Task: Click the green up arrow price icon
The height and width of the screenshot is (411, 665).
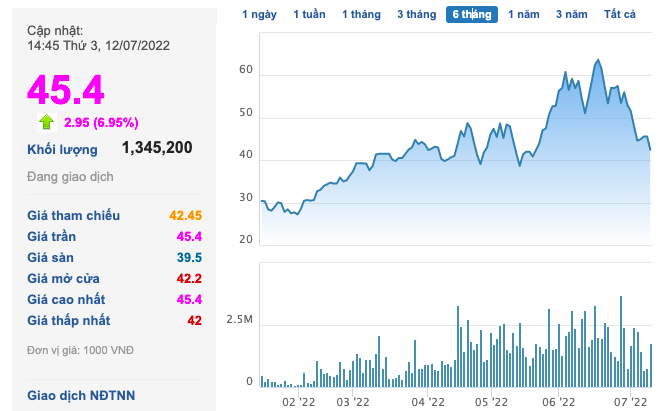Action: tap(45, 122)
